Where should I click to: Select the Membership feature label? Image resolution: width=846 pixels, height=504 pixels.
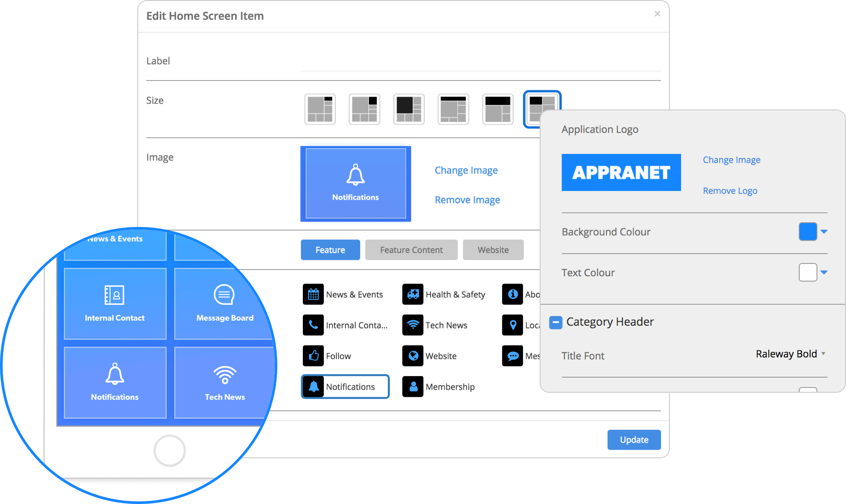click(450, 387)
